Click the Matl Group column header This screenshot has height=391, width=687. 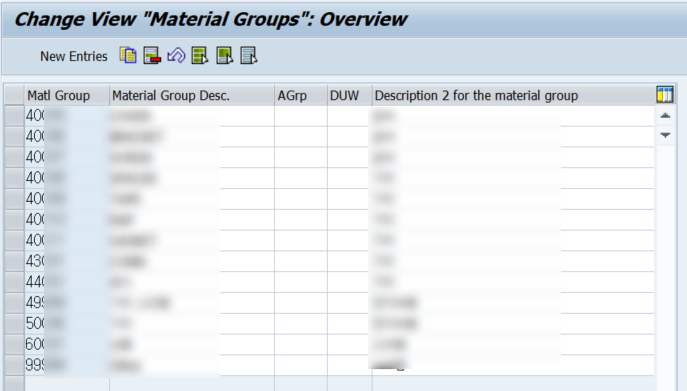coord(67,96)
